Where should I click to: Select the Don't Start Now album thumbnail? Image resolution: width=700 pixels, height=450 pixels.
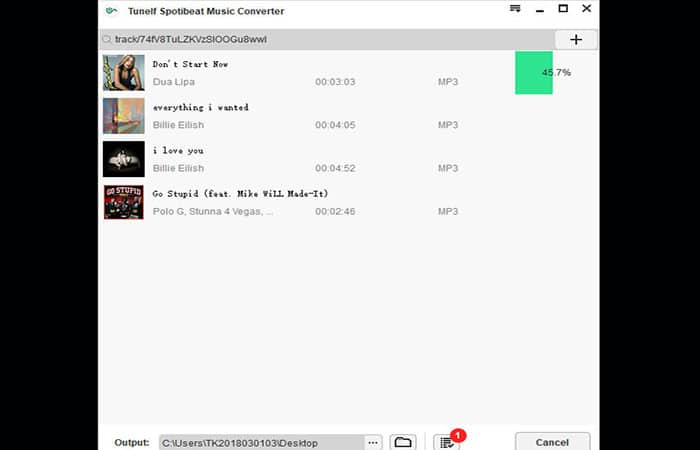(124, 73)
